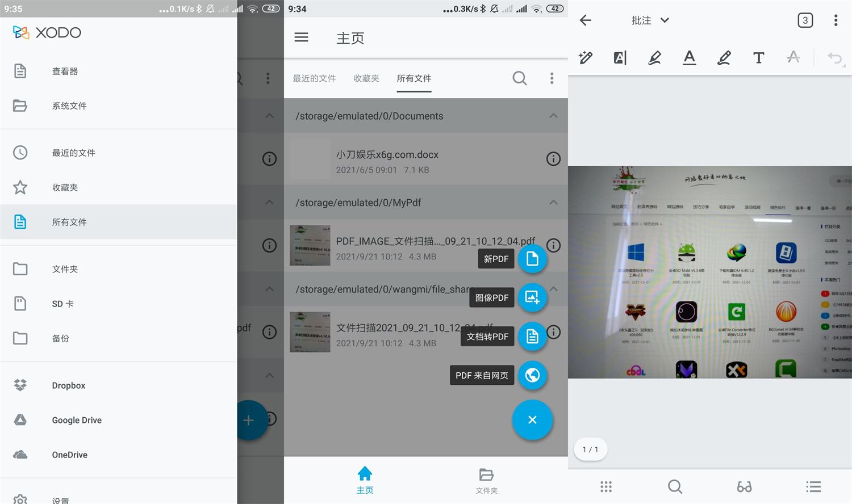852x504 pixels.
Task: Open reading mode with the glasses icon
Action: coord(744,486)
